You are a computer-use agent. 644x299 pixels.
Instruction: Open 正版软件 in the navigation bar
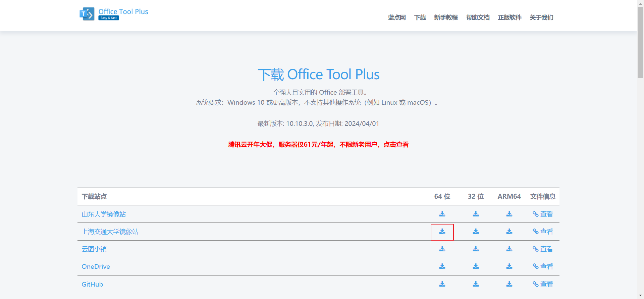(510, 17)
